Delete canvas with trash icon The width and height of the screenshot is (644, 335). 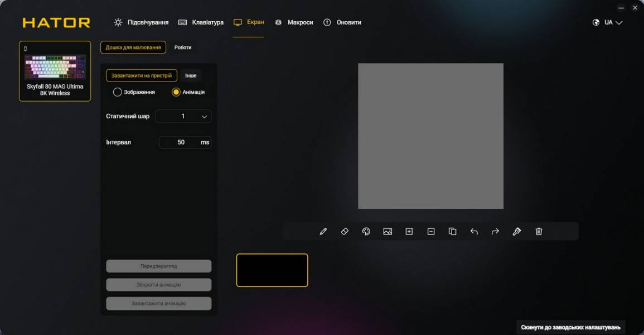pyautogui.click(x=539, y=231)
